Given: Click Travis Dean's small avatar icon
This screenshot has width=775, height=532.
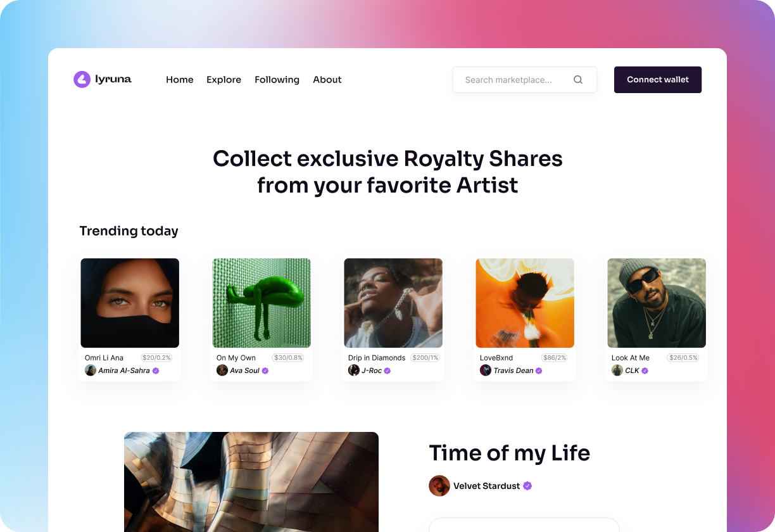Looking at the screenshot, I should [x=486, y=370].
